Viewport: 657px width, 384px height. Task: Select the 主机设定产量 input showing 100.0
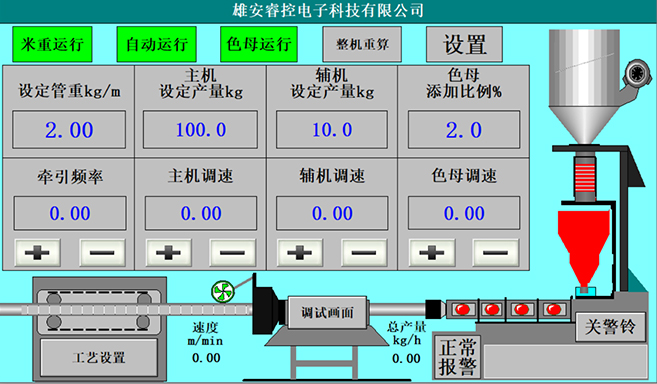pos(200,130)
